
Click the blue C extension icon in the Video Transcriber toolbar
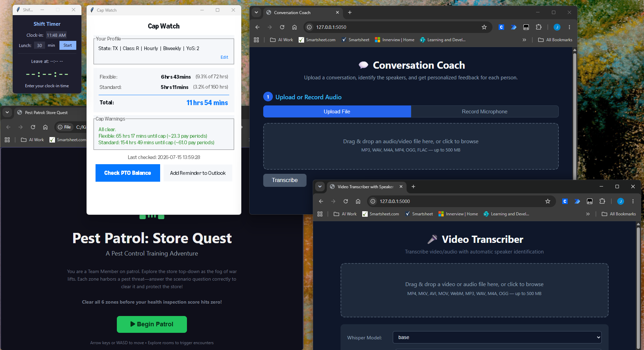coord(565,201)
